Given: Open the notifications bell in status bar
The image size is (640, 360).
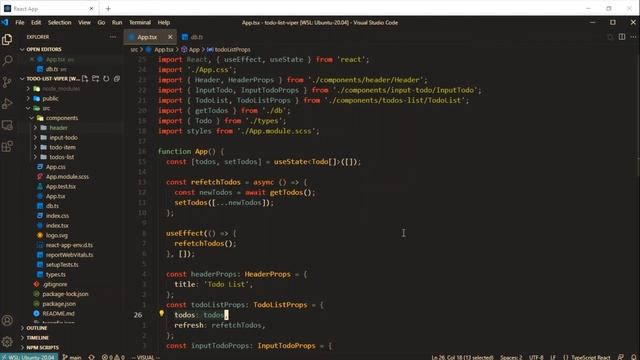Looking at the screenshot, I should (634, 357).
